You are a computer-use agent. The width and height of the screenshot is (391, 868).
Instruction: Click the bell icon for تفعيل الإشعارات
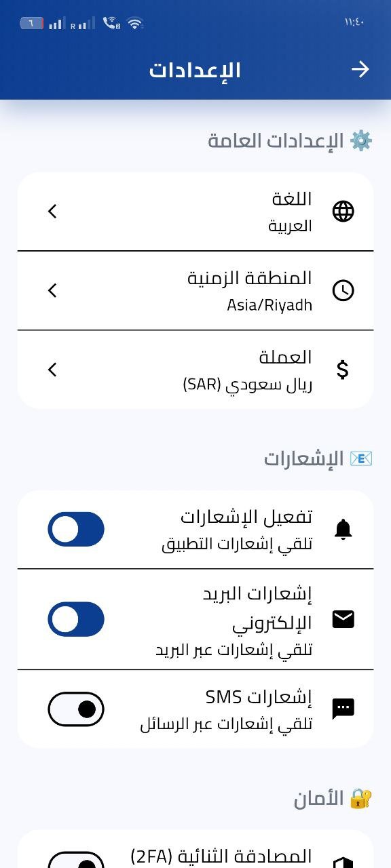tap(343, 529)
